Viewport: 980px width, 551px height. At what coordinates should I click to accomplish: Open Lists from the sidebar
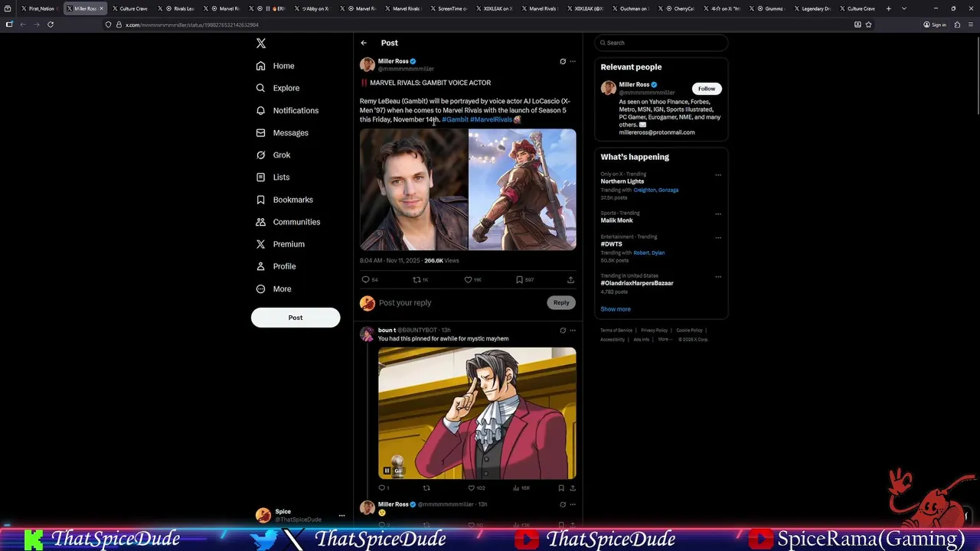tap(273, 177)
